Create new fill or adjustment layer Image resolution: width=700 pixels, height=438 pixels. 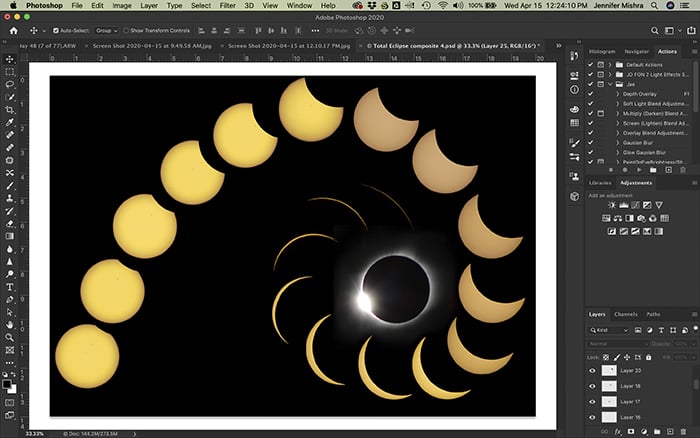[644, 432]
